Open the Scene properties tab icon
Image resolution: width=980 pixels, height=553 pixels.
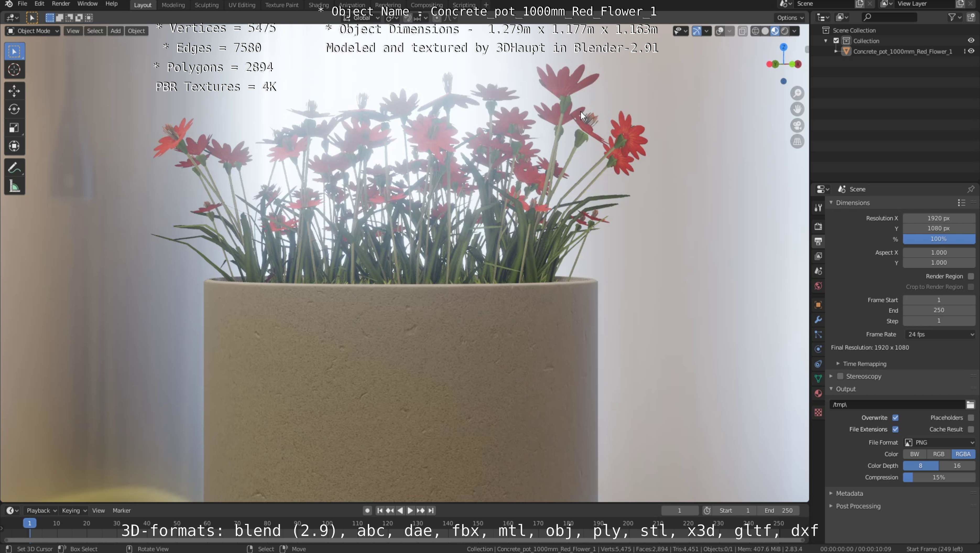818,271
